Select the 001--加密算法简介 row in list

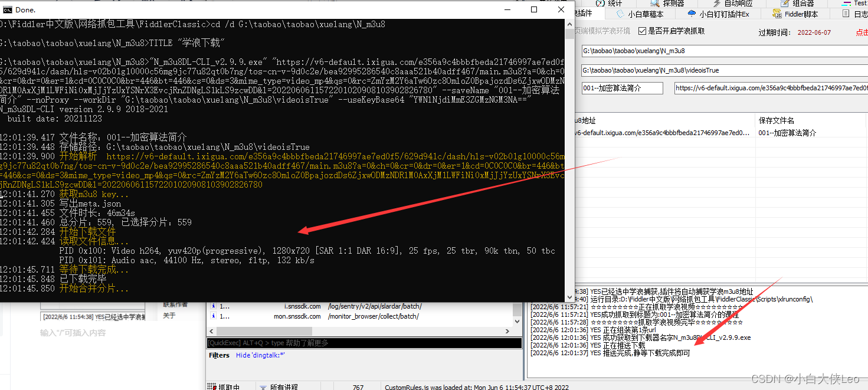(x=787, y=133)
